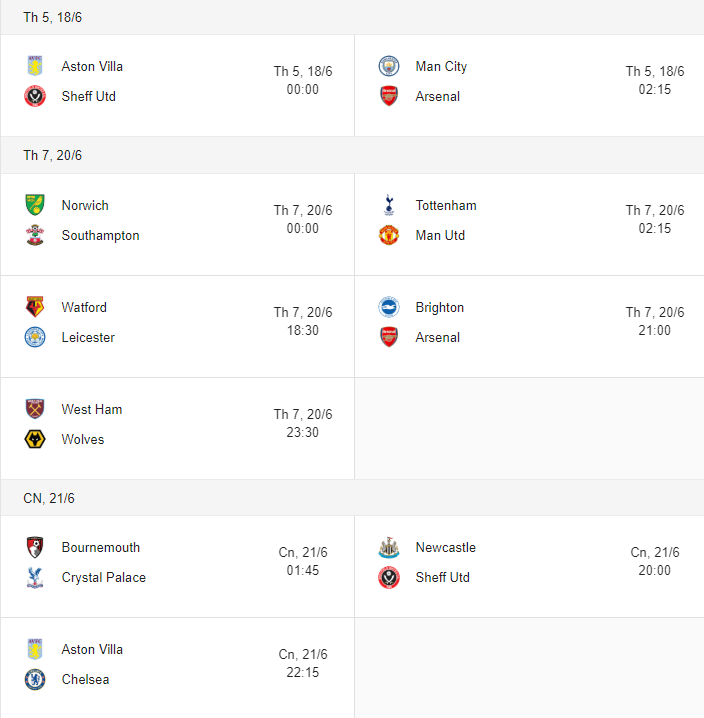Click the Wolves club crest

coord(35,439)
